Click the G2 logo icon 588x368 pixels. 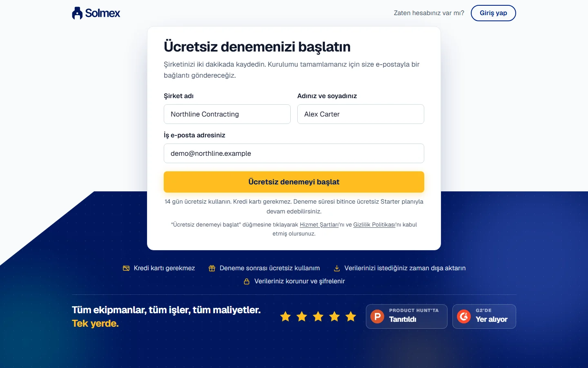pyautogui.click(x=464, y=316)
